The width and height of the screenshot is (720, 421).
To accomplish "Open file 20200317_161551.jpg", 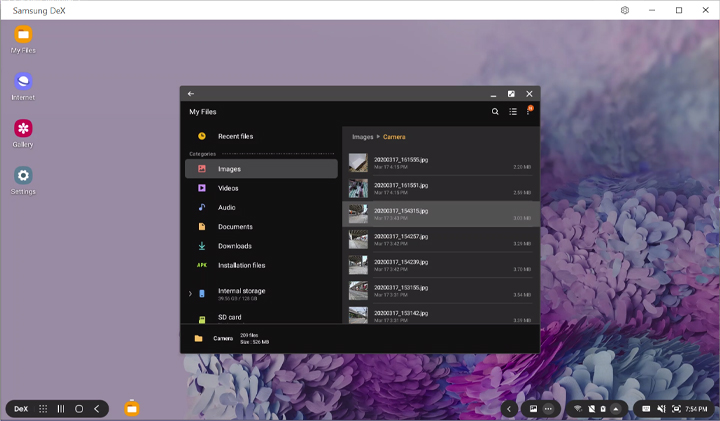I will click(x=441, y=188).
